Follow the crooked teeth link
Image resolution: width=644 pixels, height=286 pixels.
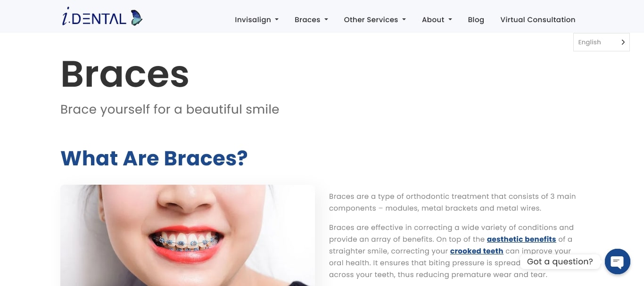tap(477, 251)
